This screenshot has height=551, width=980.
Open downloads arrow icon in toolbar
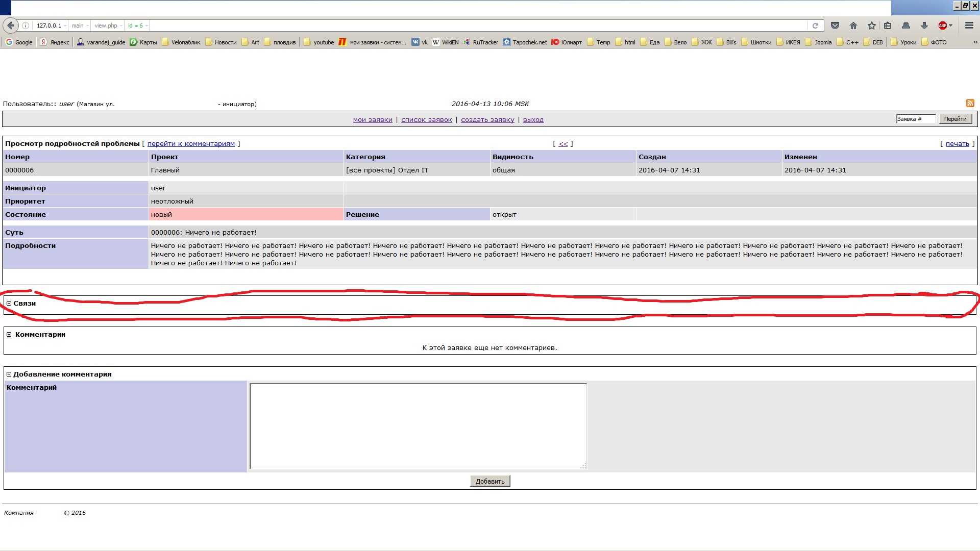[x=924, y=26]
